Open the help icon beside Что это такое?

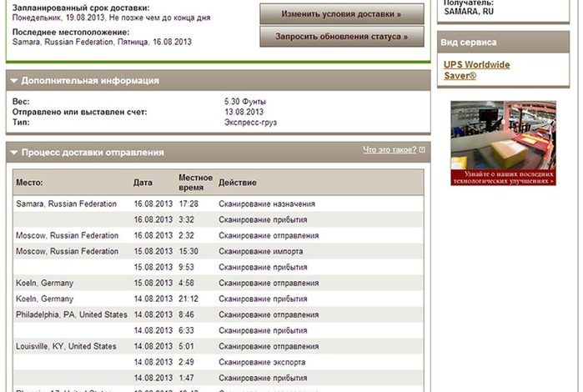422,150
